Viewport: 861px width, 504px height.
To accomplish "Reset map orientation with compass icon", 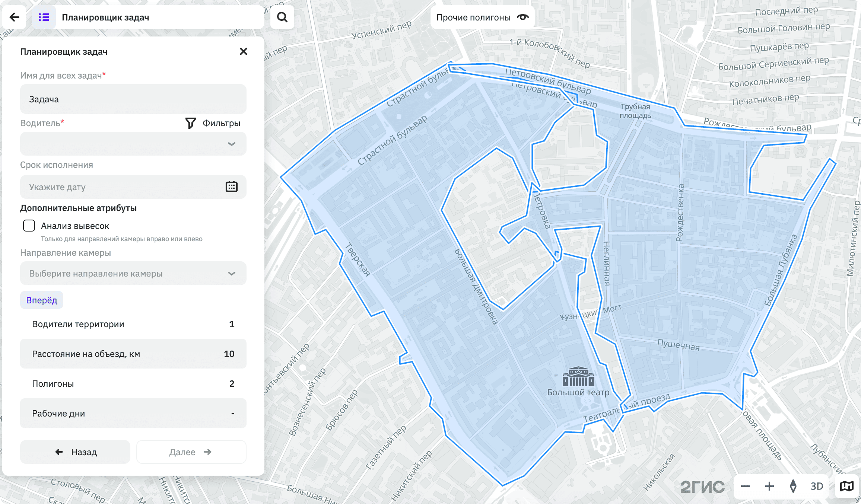I will (x=793, y=486).
